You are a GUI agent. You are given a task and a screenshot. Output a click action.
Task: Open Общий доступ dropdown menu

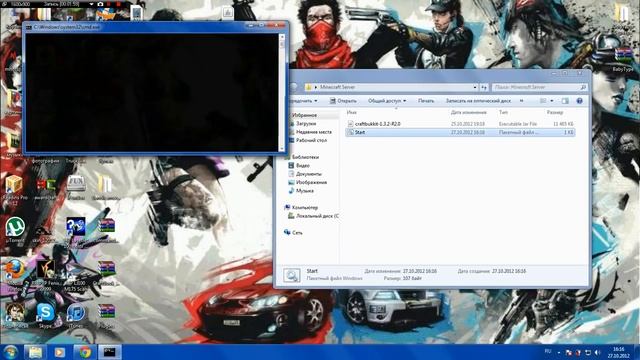[x=387, y=101]
